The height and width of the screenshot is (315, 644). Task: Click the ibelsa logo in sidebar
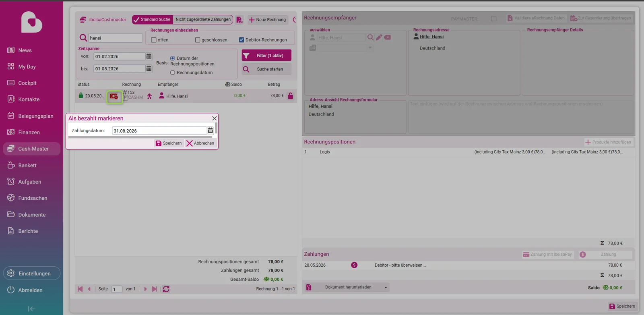[x=31, y=22]
